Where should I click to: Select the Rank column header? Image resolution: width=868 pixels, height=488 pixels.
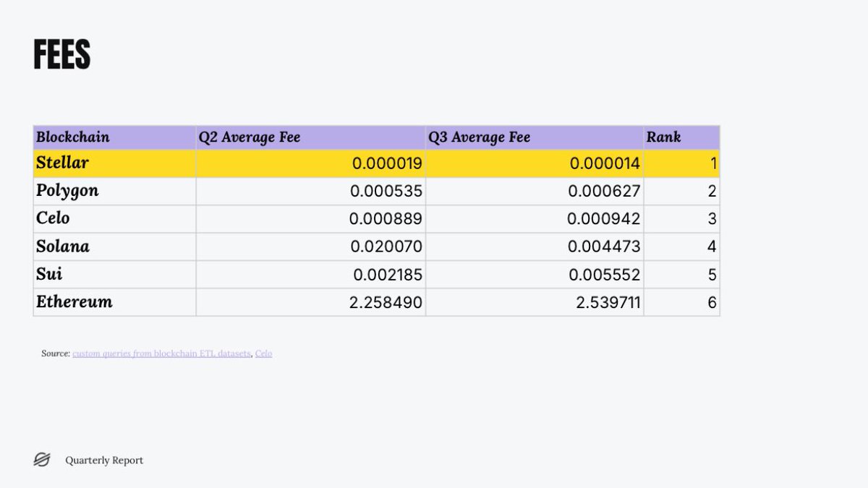click(681, 137)
